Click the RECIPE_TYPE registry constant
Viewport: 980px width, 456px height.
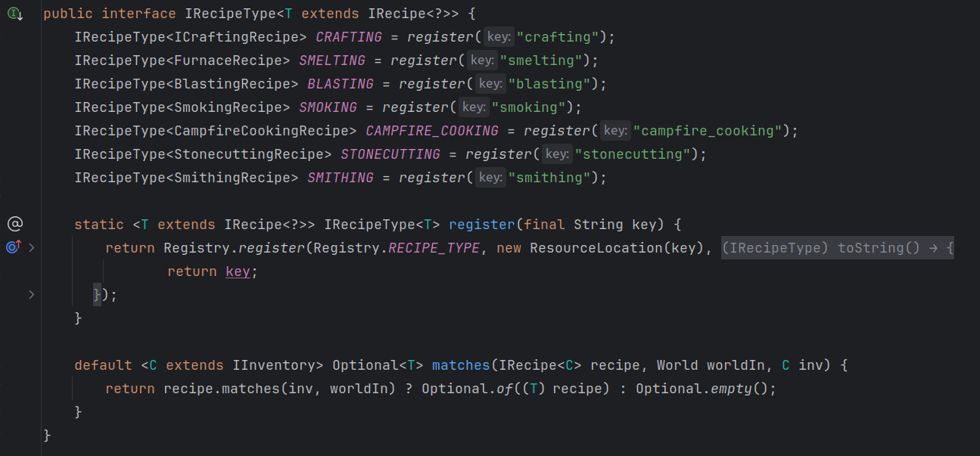[434, 248]
